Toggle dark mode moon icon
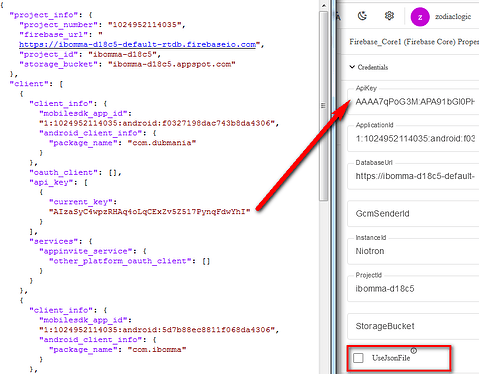Image resolution: width=479 pixels, height=374 pixels. pyautogui.click(x=362, y=16)
